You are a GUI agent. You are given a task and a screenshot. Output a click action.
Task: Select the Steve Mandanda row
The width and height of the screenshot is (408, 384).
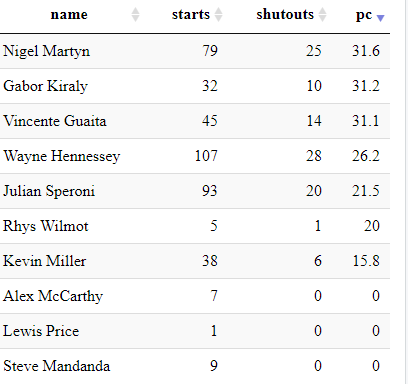[x=195, y=366]
